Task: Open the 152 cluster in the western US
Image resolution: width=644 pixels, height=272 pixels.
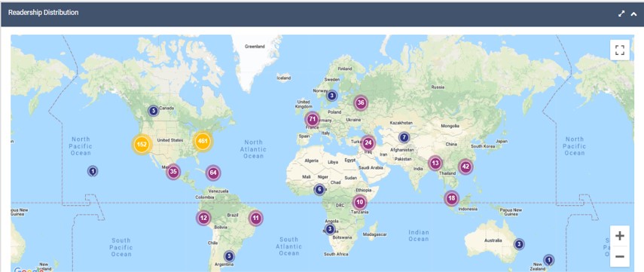Action: [x=142, y=144]
